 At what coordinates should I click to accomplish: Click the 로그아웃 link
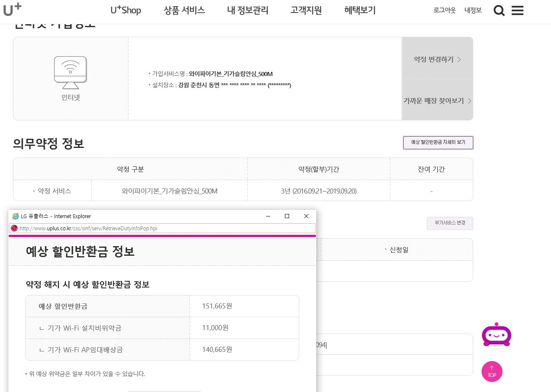[444, 10]
